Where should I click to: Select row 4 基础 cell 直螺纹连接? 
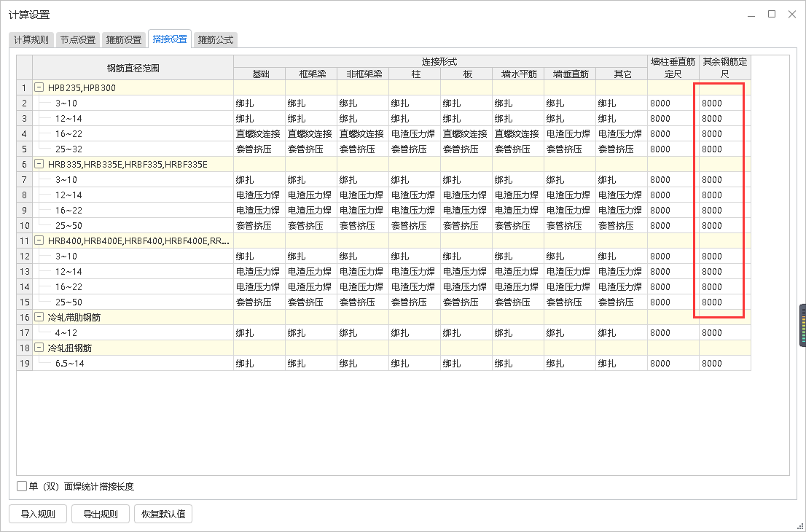click(x=259, y=133)
